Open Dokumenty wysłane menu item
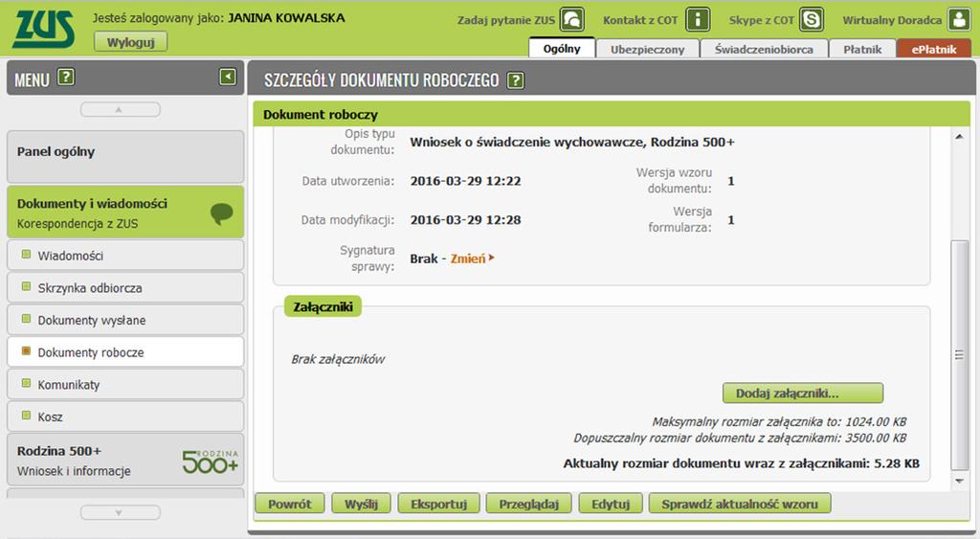The width and height of the screenshot is (980, 539). point(125,320)
